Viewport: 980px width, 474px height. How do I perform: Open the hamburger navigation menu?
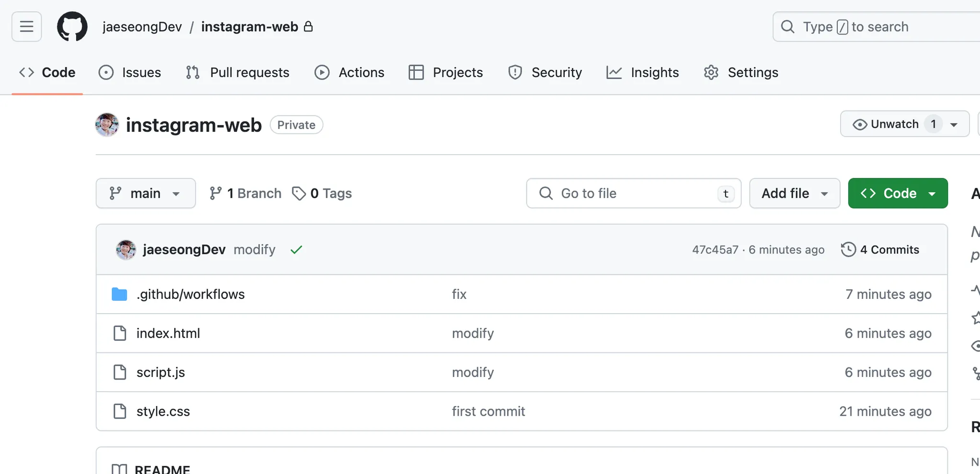(27, 27)
